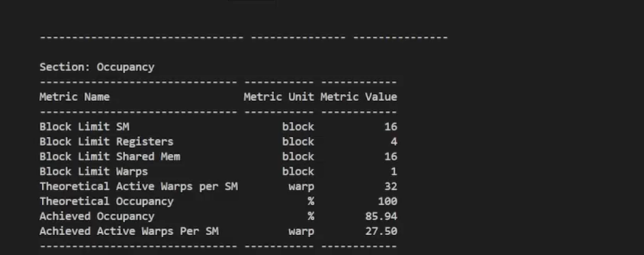The height and width of the screenshot is (255, 644).
Task: Click 'Theoretical Active Warps per SM' text
Action: (x=138, y=186)
